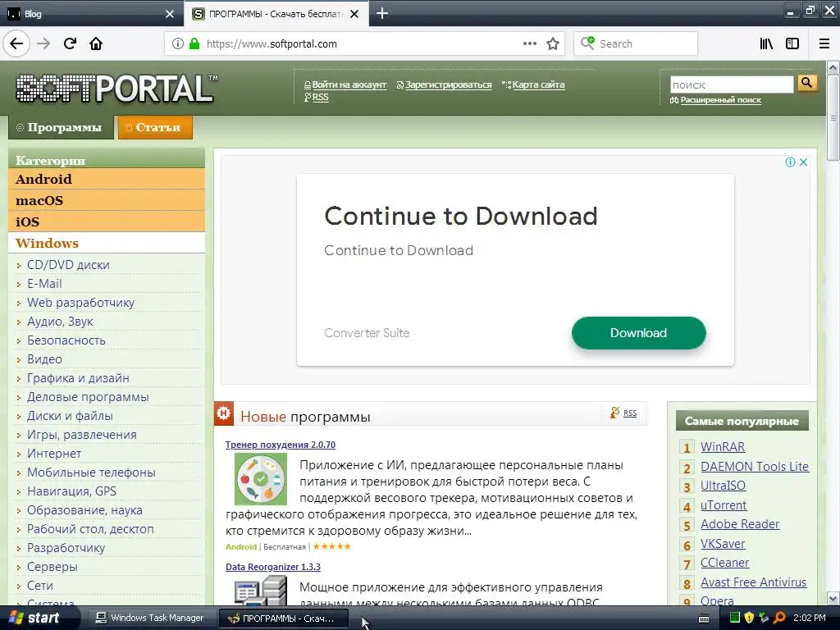
Task: Close the advertisement with X
Action: click(803, 162)
